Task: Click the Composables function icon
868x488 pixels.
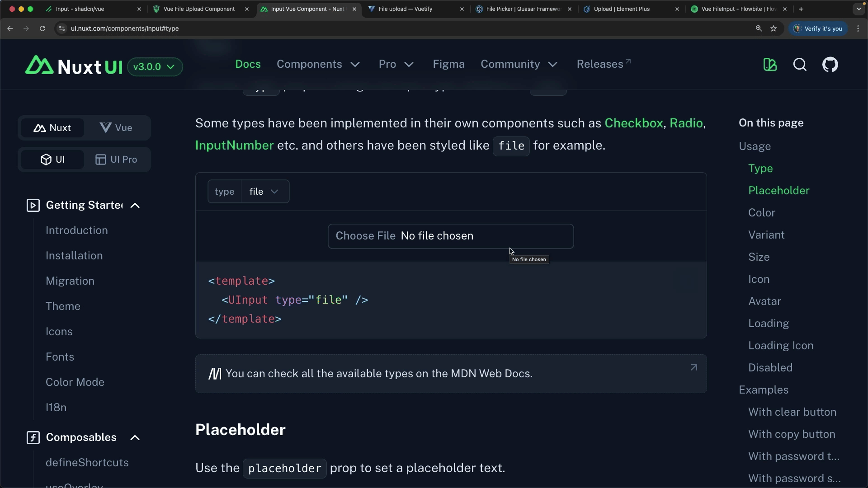Action: 33,438
